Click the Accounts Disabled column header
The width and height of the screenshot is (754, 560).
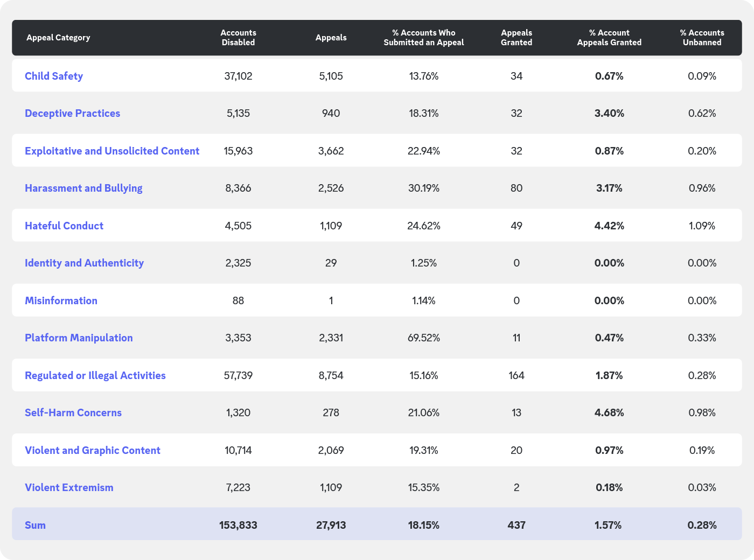[x=238, y=38]
